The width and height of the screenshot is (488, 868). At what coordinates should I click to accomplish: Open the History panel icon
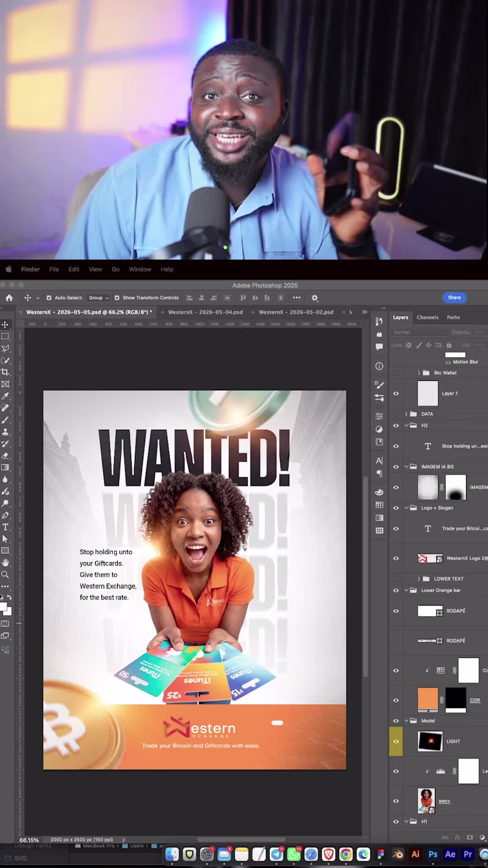379,322
